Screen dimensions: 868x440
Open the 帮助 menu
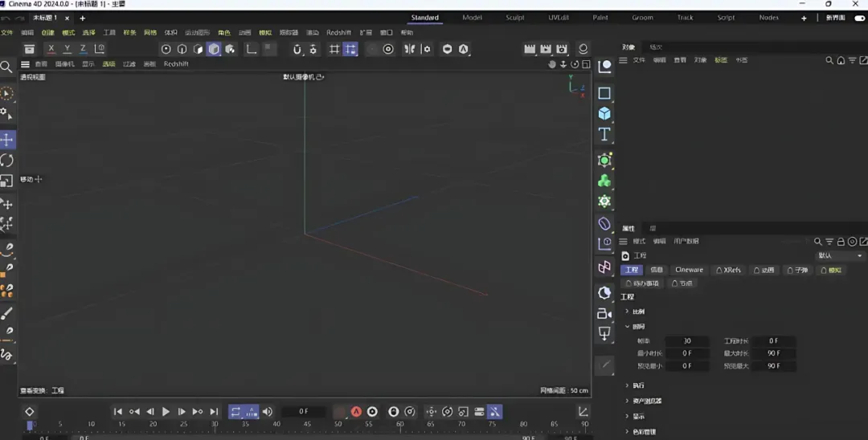point(407,33)
